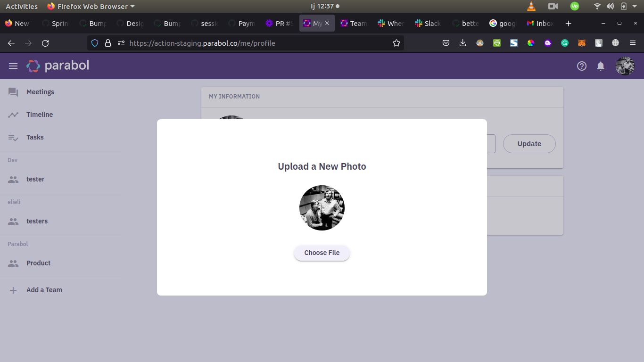The image size is (644, 362).
Task: Open the Ghostery extension icon
Action: [x=547, y=43]
